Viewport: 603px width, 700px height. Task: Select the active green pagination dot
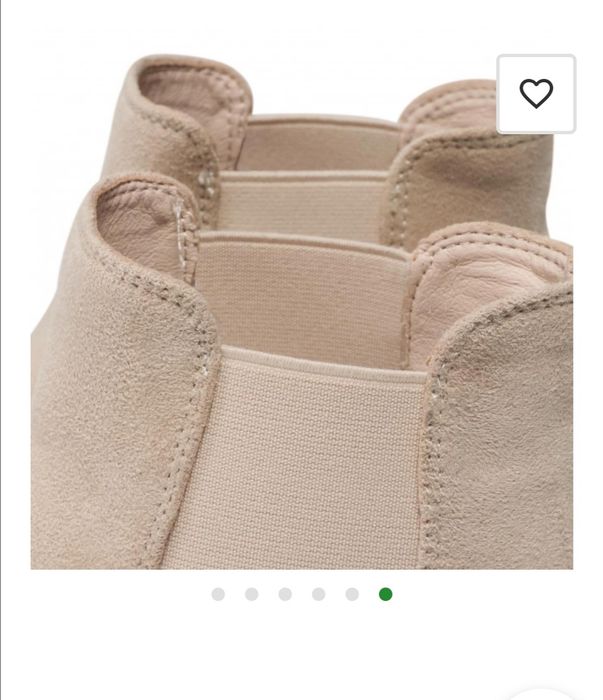[x=386, y=594]
